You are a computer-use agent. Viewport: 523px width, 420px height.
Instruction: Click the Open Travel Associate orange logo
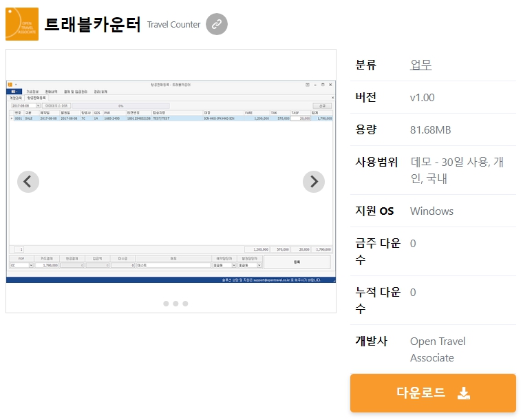(x=22, y=24)
